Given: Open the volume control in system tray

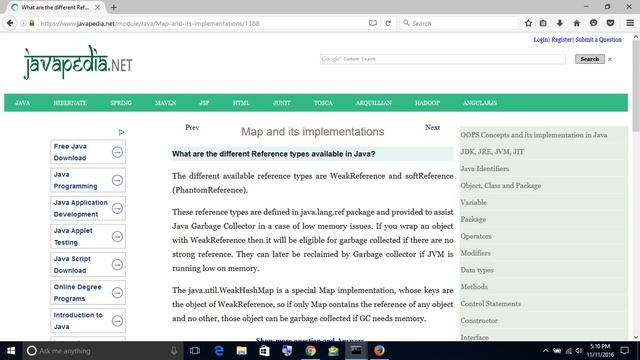Looking at the screenshot, I should [579, 351].
